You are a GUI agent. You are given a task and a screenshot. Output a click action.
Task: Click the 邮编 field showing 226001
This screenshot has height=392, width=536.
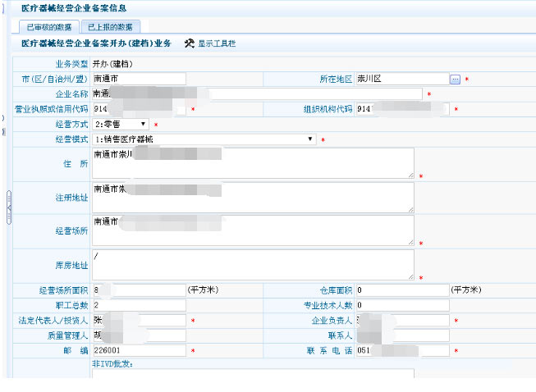coord(139,350)
